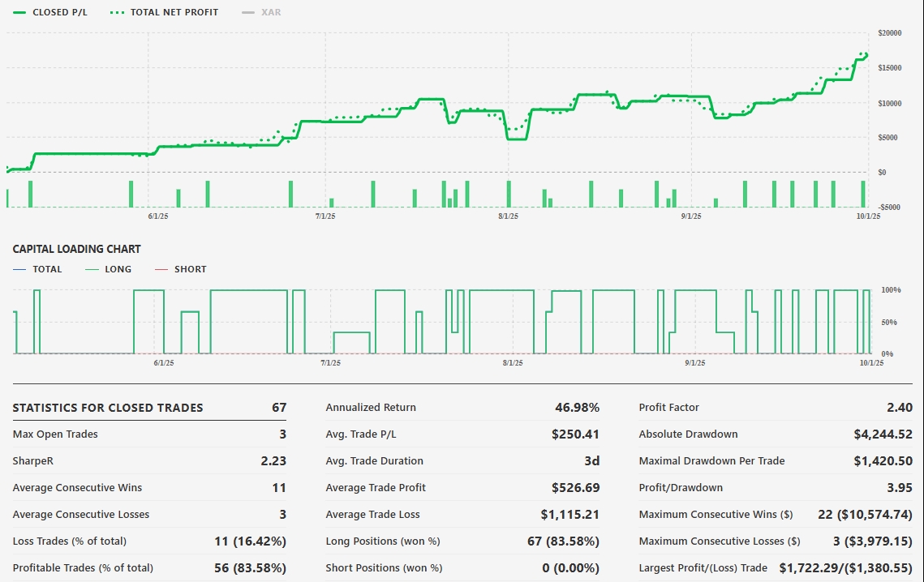
Task: Click the red line marker beside SHORT
Action: [161, 269]
